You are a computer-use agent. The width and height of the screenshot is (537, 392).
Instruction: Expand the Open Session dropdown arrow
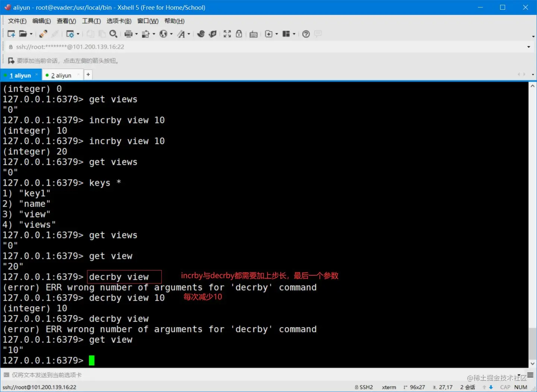(31, 34)
